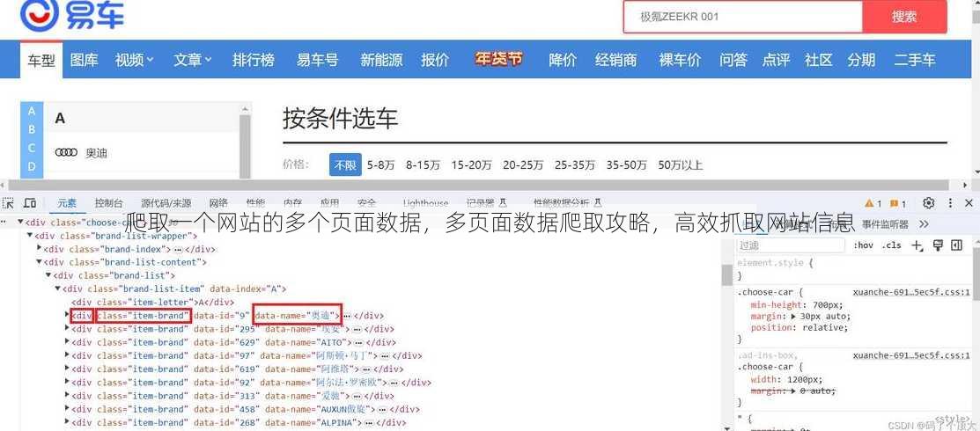This screenshot has height=431, width=980.
Task: Close the DevTools panel
Action: coord(969,203)
